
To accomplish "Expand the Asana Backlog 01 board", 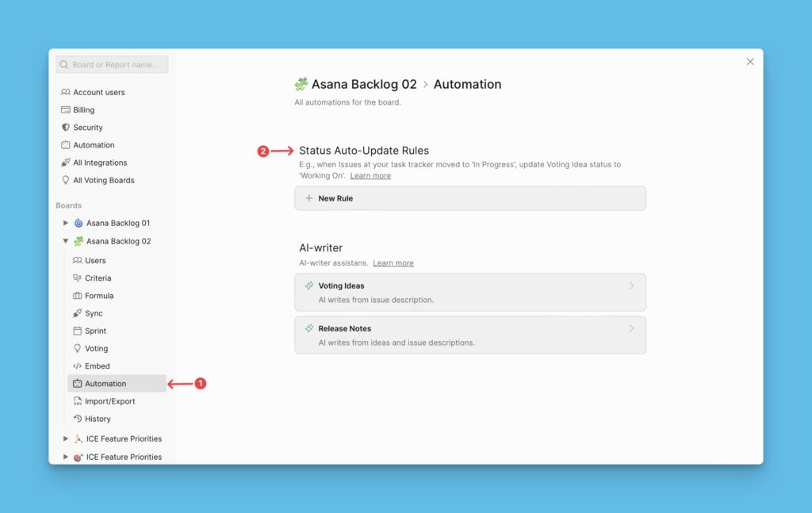I will 67,223.
